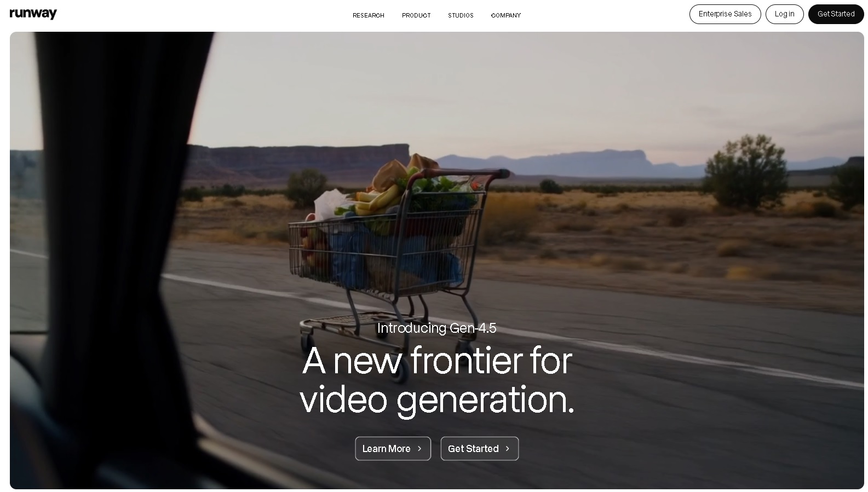Click the chevron arrow inside Learn More
868x492 pixels.
[x=419, y=449]
